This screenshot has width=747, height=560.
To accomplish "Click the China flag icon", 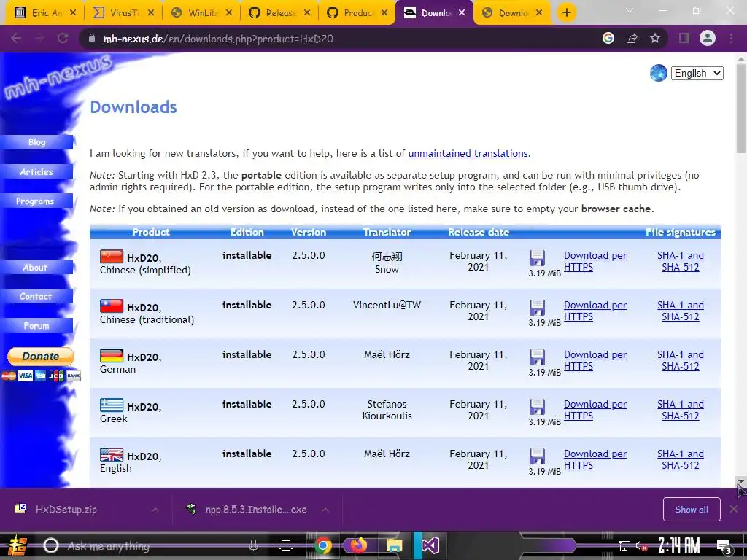I will click(x=112, y=256).
